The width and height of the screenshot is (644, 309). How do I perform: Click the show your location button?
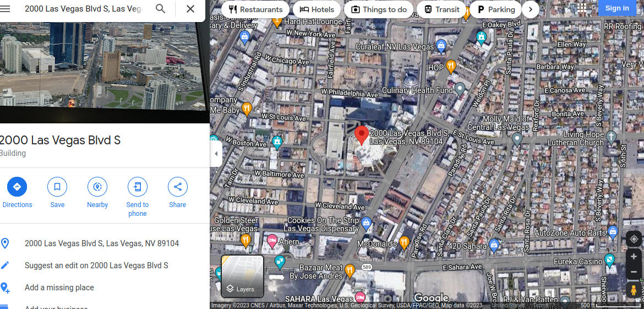pos(634,238)
